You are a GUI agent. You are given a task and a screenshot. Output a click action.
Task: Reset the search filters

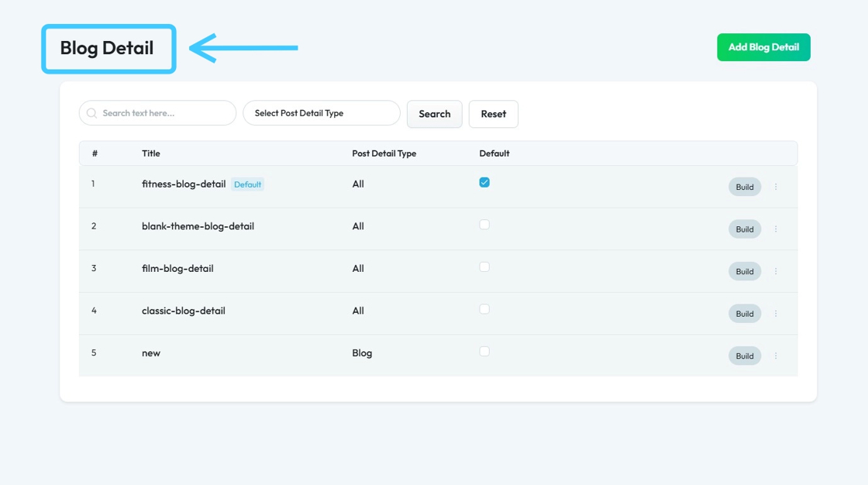493,114
